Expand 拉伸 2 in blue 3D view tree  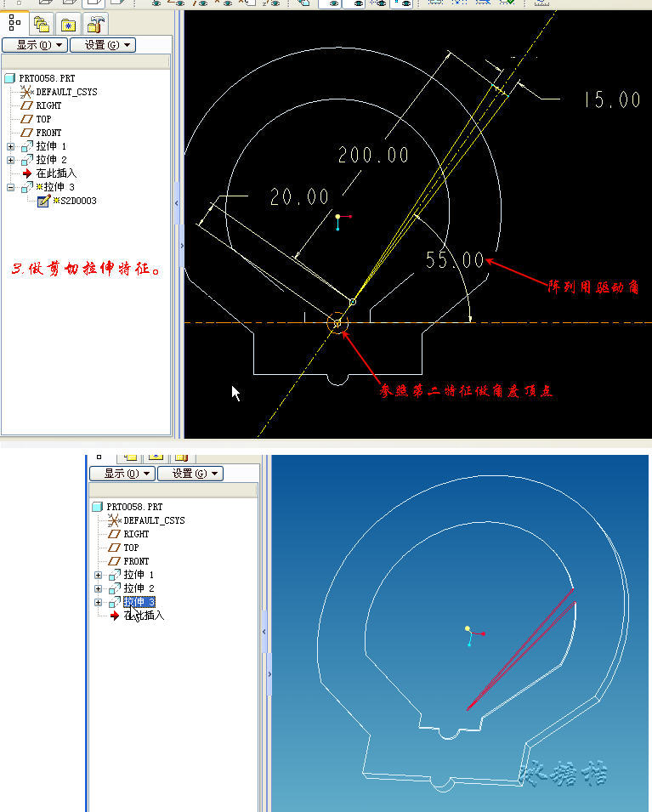pos(98,588)
